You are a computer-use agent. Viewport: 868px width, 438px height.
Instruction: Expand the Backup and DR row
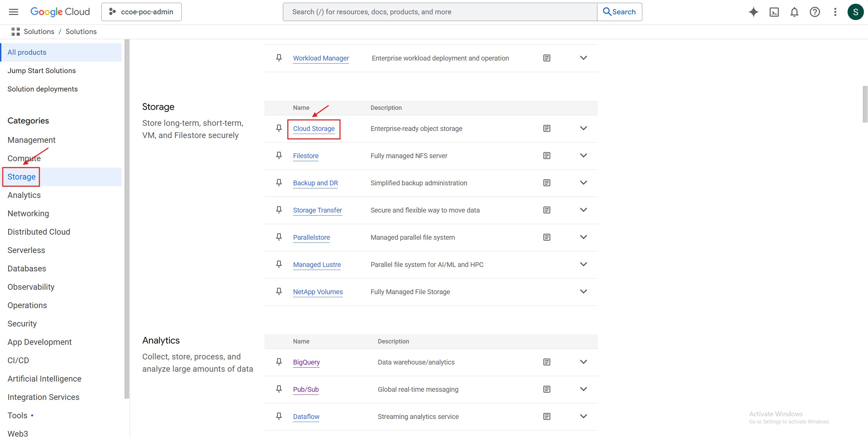[583, 183]
